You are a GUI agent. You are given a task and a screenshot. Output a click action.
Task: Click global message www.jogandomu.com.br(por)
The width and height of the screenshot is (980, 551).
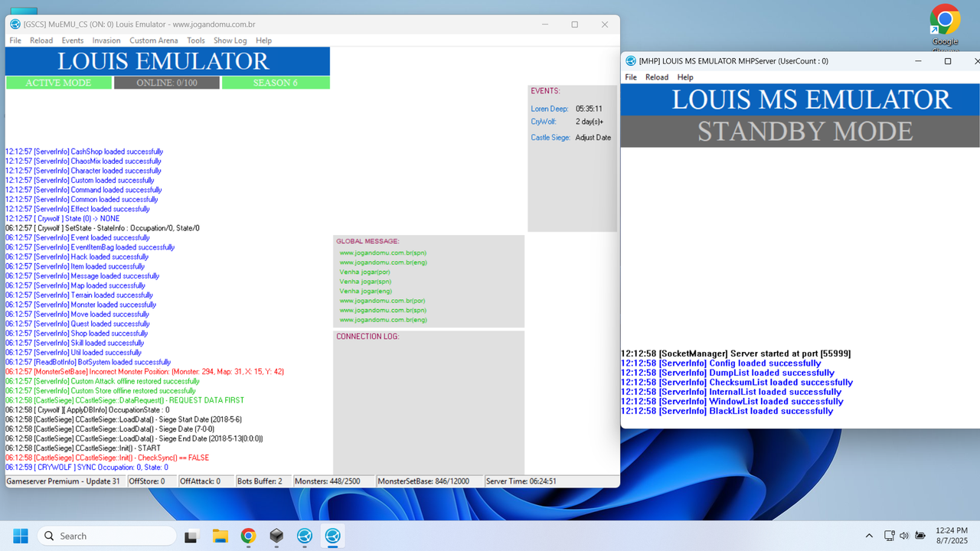coord(382,301)
